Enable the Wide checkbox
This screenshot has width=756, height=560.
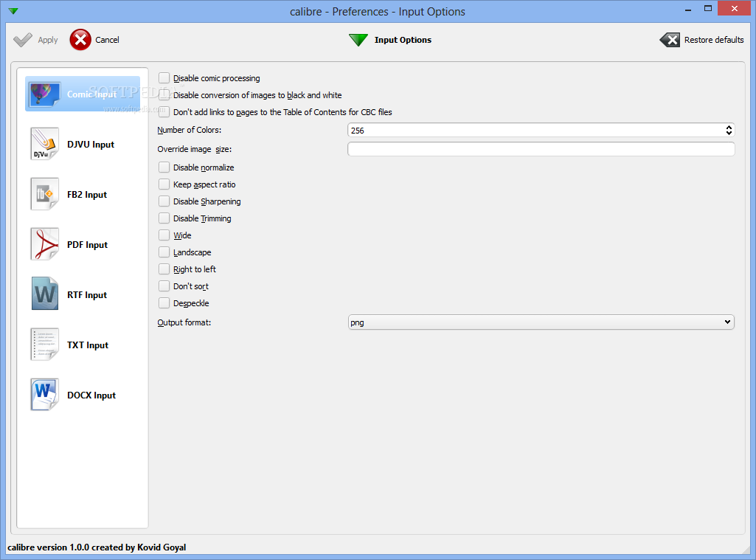[164, 235]
